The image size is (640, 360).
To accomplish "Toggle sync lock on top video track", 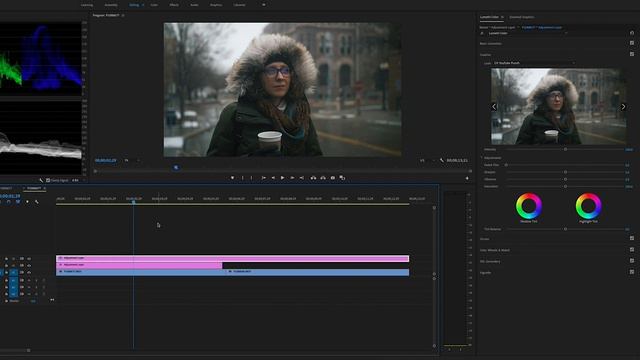I will (x=22, y=259).
